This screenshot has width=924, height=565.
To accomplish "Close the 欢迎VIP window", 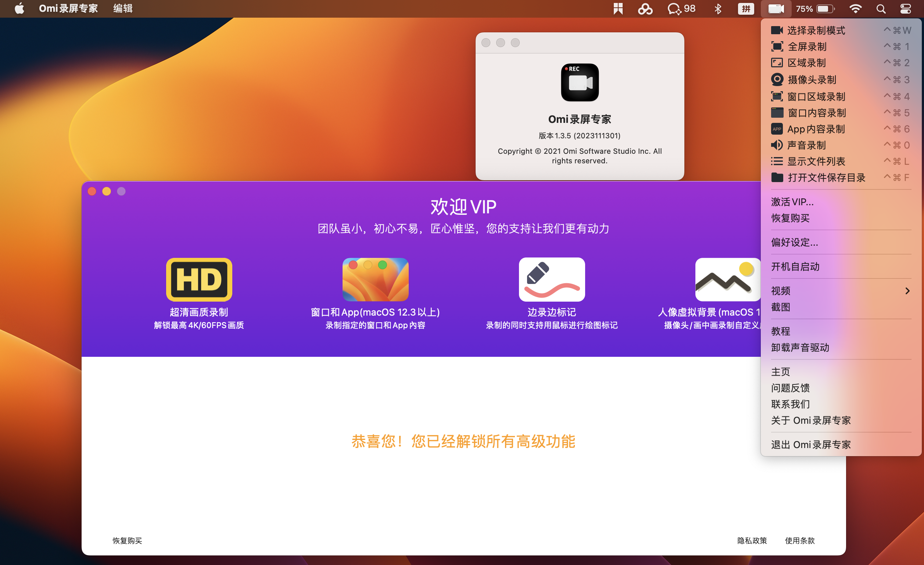I will [92, 192].
